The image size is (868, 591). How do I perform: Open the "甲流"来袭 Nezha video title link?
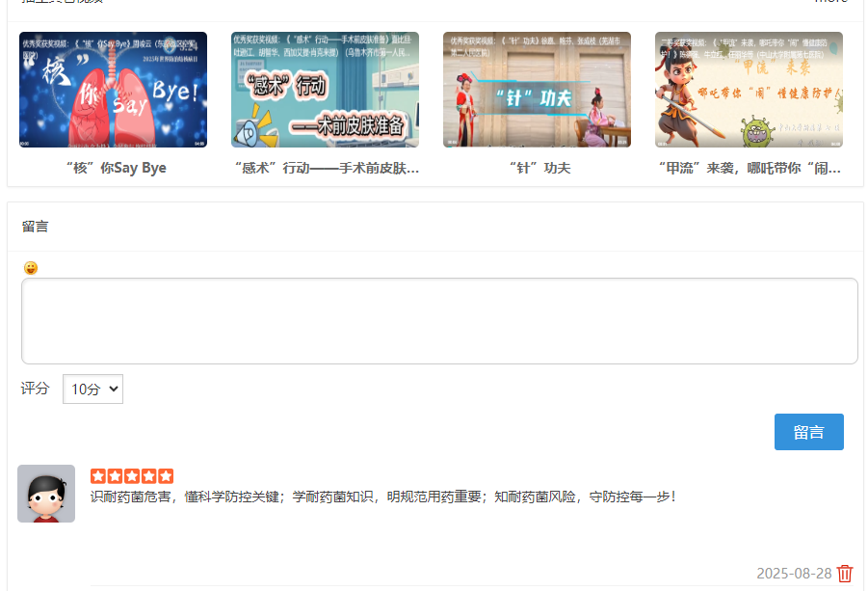pyautogui.click(x=749, y=167)
